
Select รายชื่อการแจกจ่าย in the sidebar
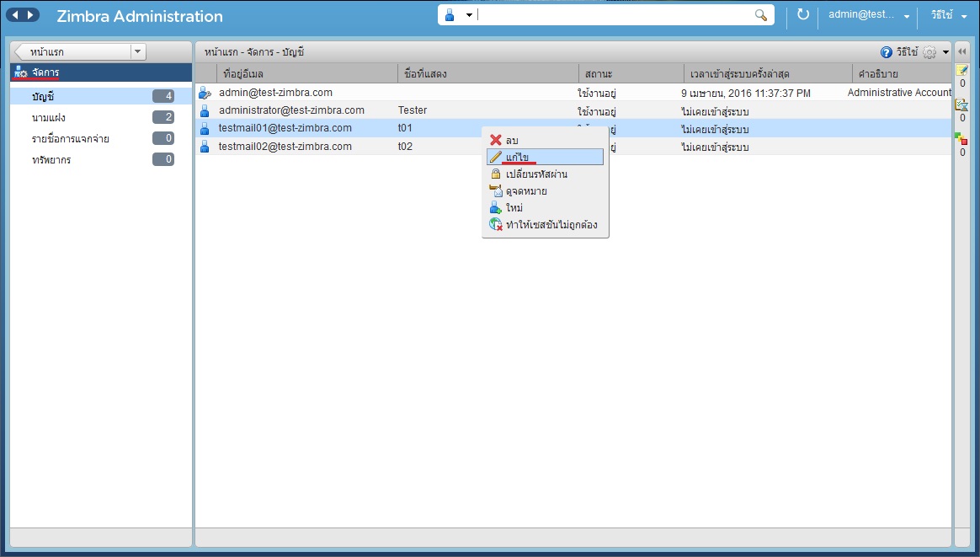click(x=101, y=139)
